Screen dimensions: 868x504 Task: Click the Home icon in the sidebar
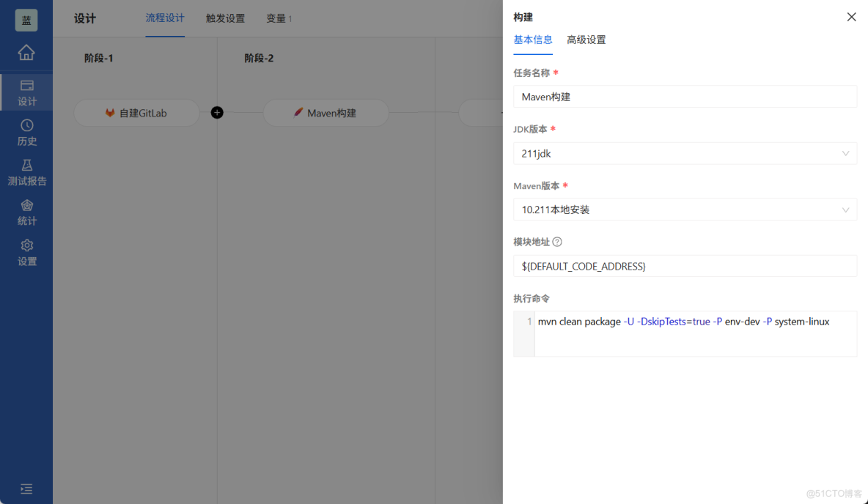coord(26,53)
